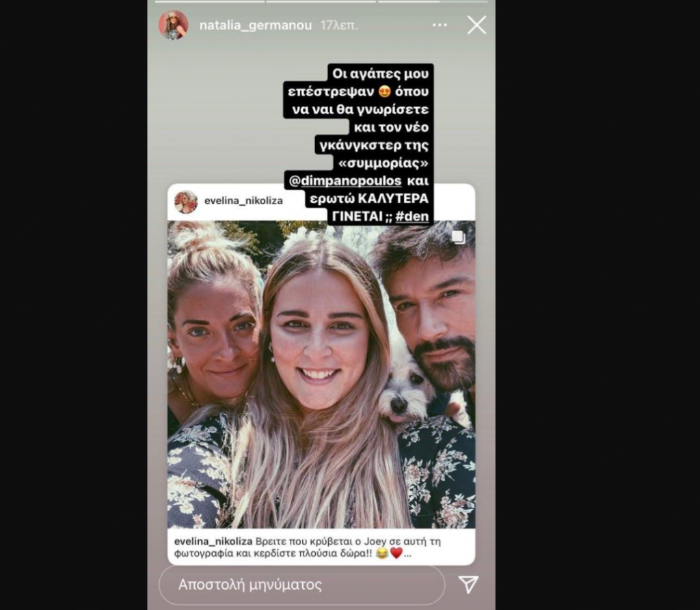Jump to the second story progress segment
Screen dimensions: 700x610
point(321,1)
